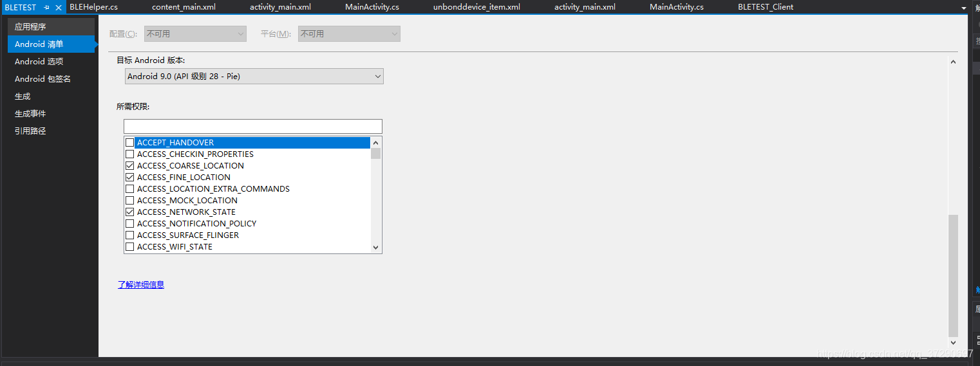Uncheck ACCESS_COARSE_LOCATION permission
The height and width of the screenshot is (366, 980).
pos(129,165)
